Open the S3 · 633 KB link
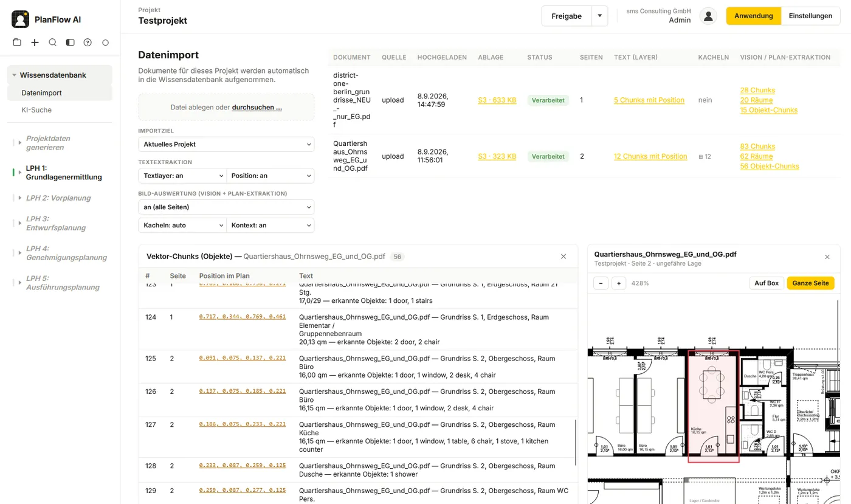Image resolution: width=851 pixels, height=504 pixels. pos(497,100)
